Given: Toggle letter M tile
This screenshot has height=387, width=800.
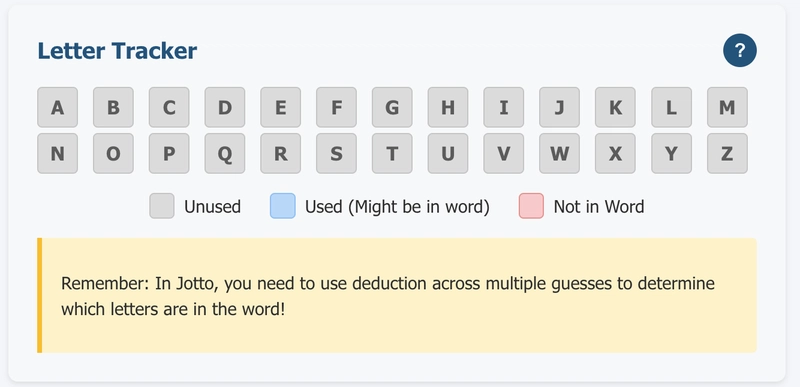Looking at the screenshot, I should click(727, 107).
